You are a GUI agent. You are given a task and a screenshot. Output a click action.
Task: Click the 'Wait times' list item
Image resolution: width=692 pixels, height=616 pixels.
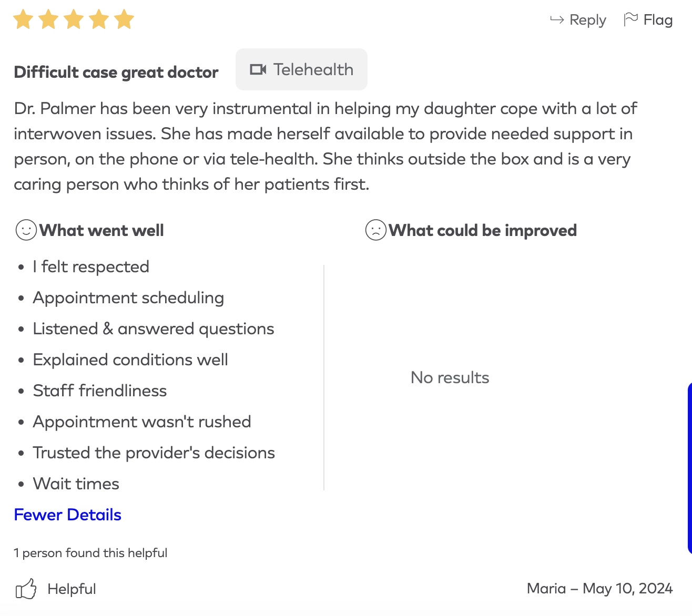click(x=76, y=484)
